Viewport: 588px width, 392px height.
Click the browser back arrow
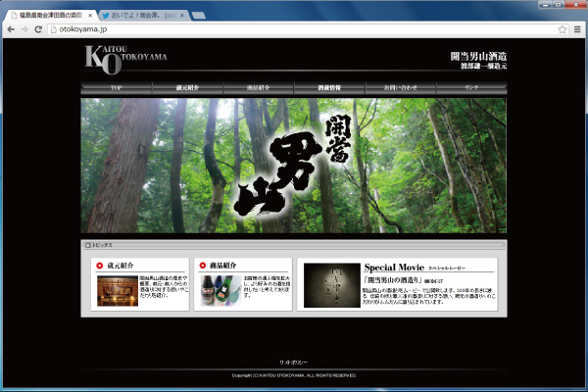coord(11,29)
